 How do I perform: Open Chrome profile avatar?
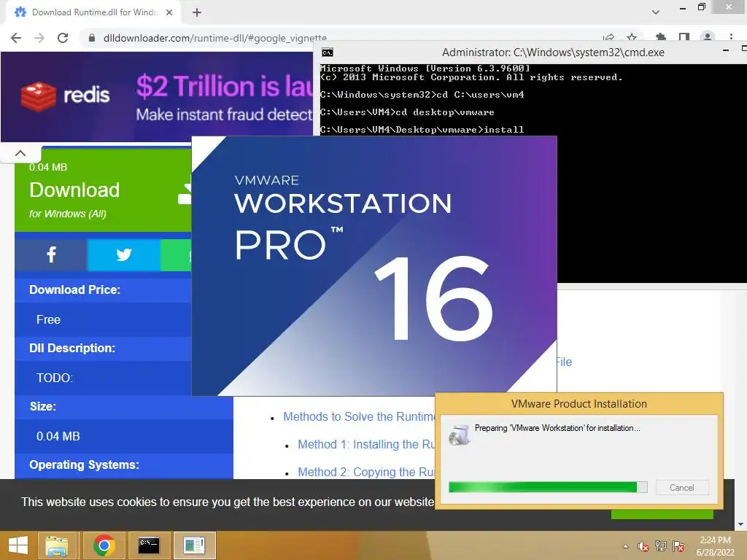tap(708, 36)
